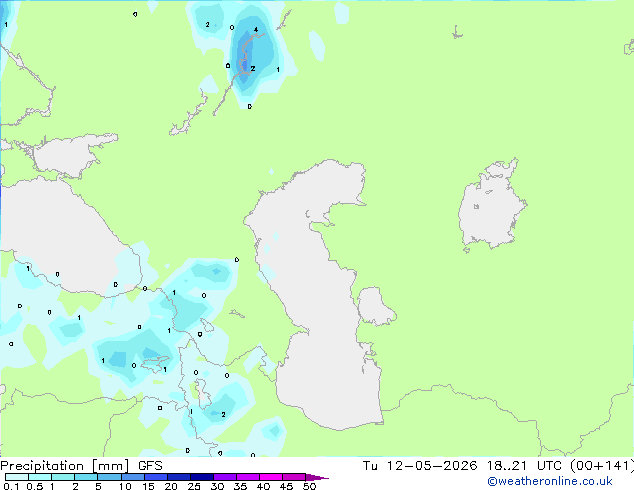The image size is (634, 490).
Task: Click the Kara-Bogaz-Gol bay east of the Caspian Sea
Action: (375, 306)
